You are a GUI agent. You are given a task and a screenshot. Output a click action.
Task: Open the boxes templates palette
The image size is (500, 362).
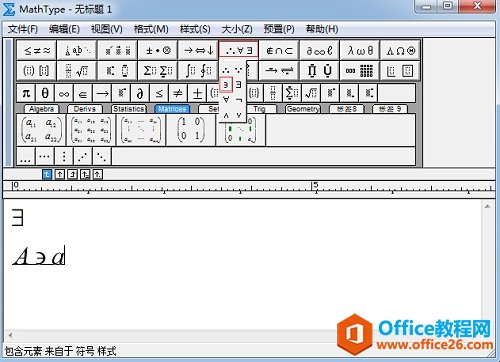point(400,71)
